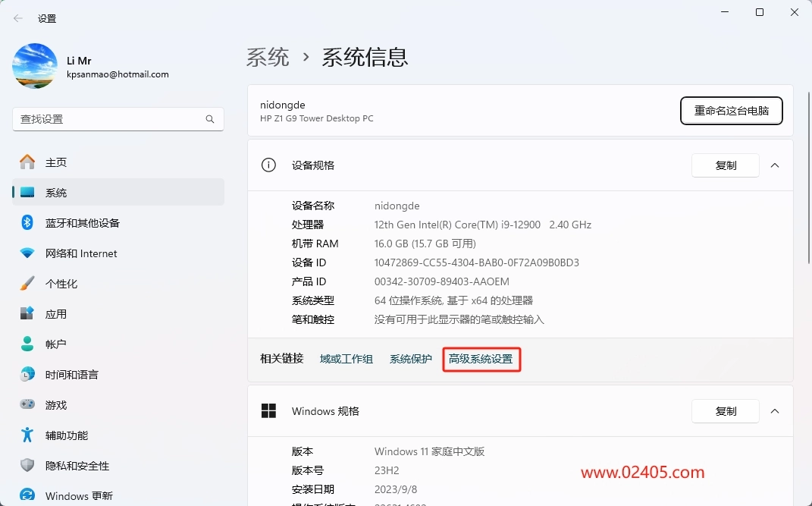The width and height of the screenshot is (812, 506).
Task: Click the 帐户 person icon
Action: (27, 344)
